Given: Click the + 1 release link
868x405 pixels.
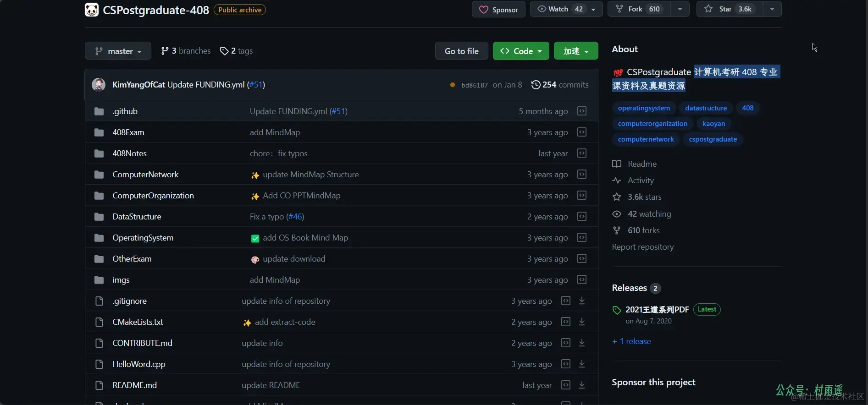Looking at the screenshot, I should point(631,341).
